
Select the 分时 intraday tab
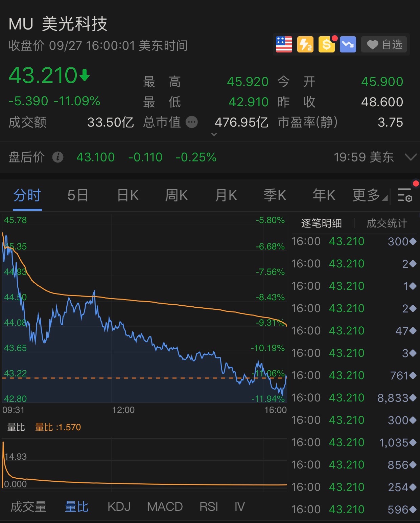[x=27, y=195]
